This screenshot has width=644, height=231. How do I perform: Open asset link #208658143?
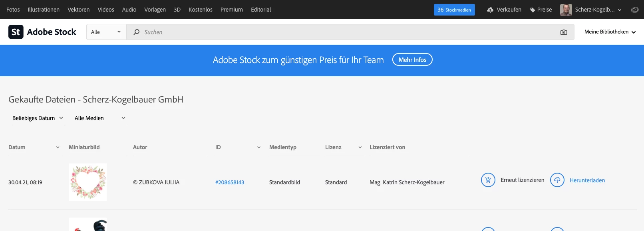tap(230, 182)
